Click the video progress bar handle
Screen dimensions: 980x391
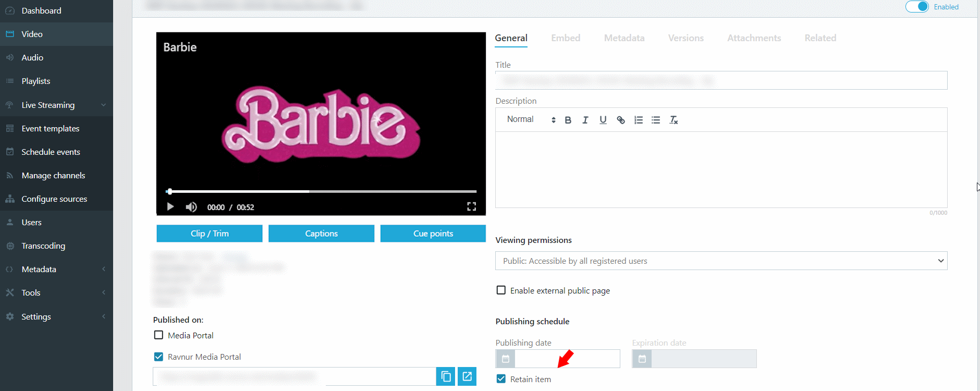(x=169, y=191)
